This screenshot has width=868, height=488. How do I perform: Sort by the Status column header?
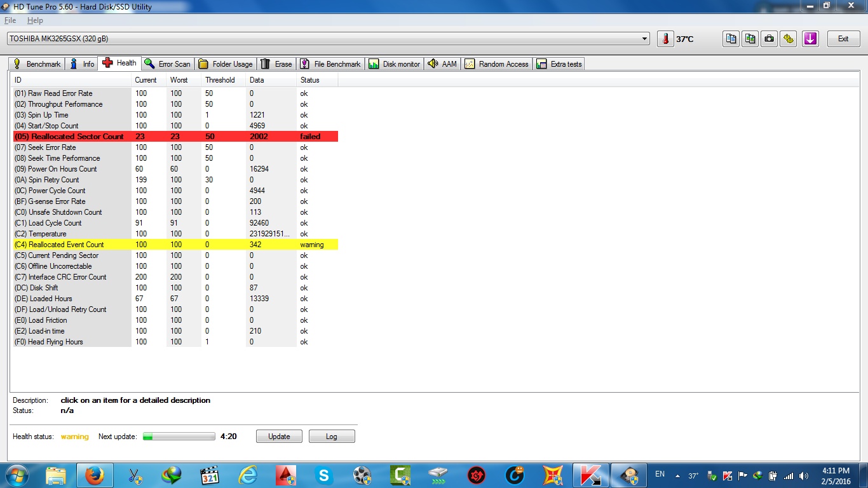point(317,80)
